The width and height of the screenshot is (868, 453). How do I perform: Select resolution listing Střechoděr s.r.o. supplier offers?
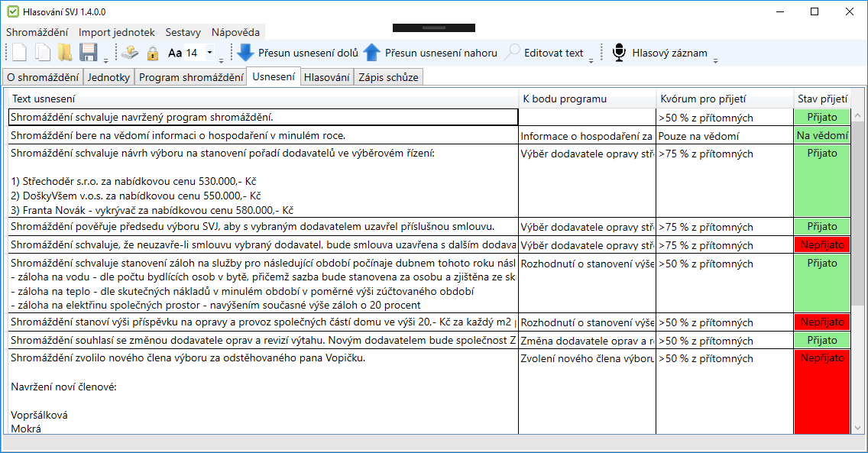pos(264,181)
